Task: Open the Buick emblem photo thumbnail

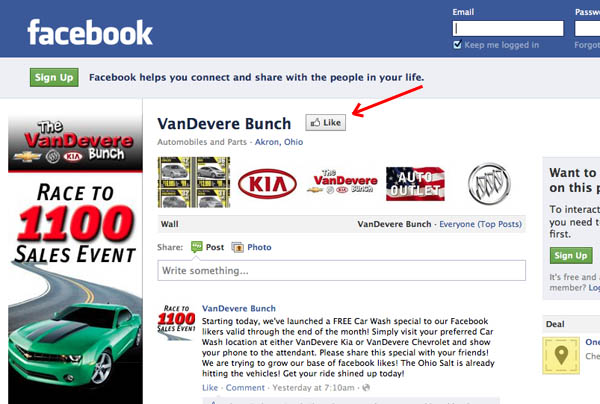Action: click(489, 184)
